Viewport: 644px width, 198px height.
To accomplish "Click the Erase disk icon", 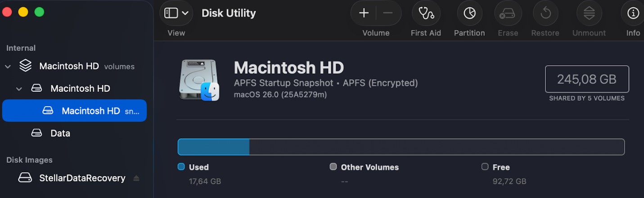I will pyautogui.click(x=508, y=13).
